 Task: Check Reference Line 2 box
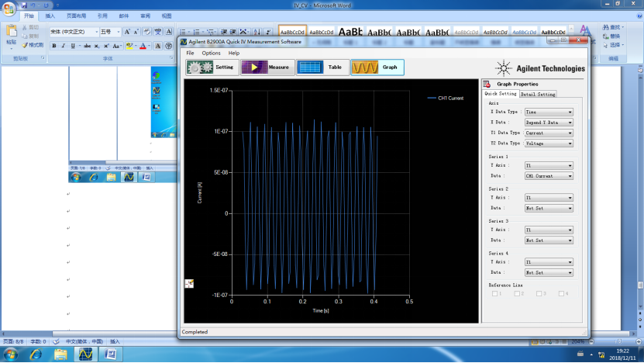(x=517, y=293)
